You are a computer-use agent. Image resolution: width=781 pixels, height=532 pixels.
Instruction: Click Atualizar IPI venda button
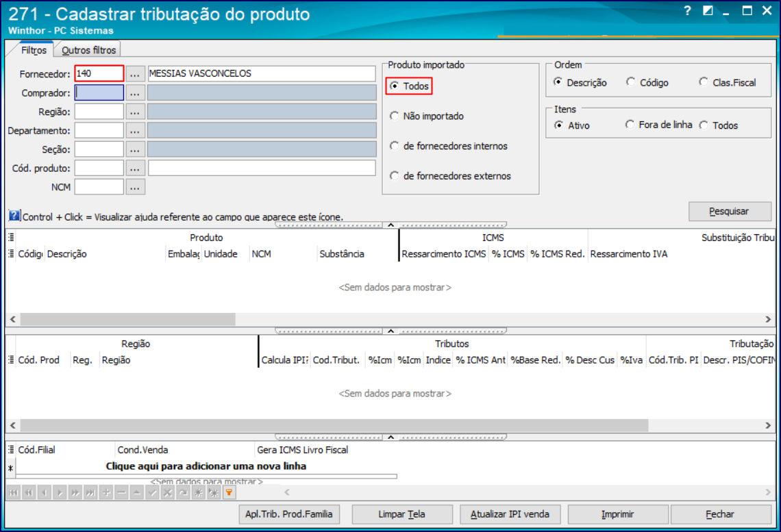(510, 514)
